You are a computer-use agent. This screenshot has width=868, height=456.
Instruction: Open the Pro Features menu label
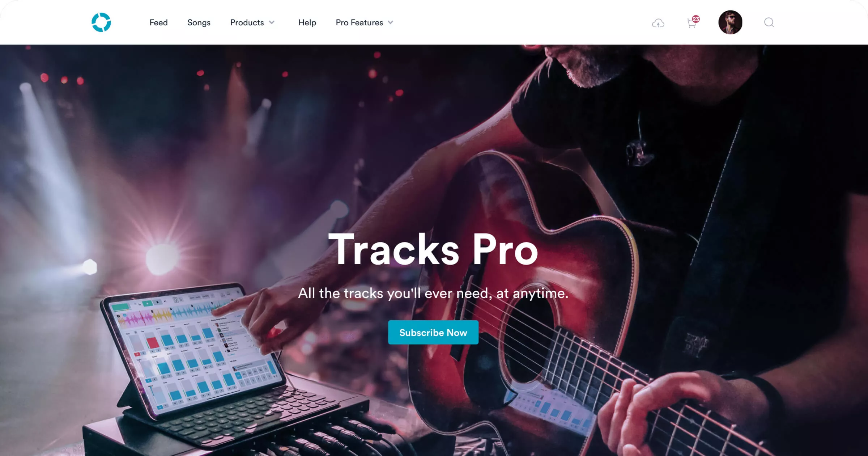pos(359,22)
